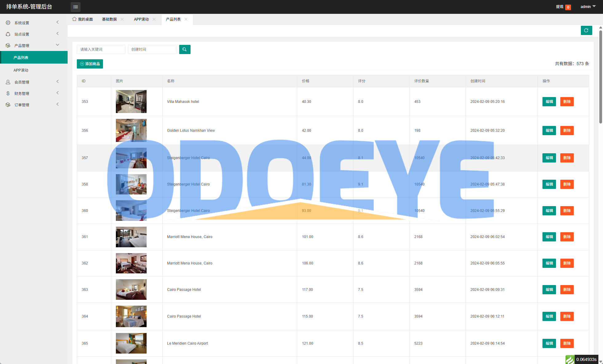The width and height of the screenshot is (603, 364).
Task: Click the search magnifier icon button
Action: pyautogui.click(x=185, y=49)
